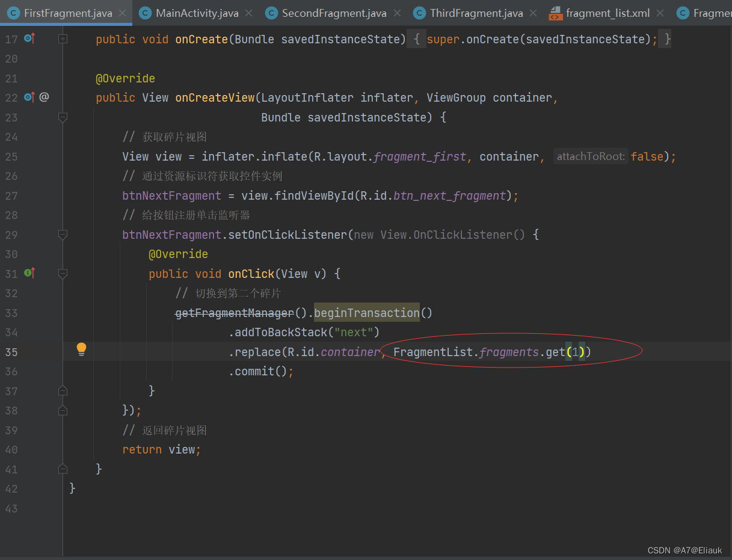
Task: Click the italic container id on line 35
Action: [x=351, y=352]
